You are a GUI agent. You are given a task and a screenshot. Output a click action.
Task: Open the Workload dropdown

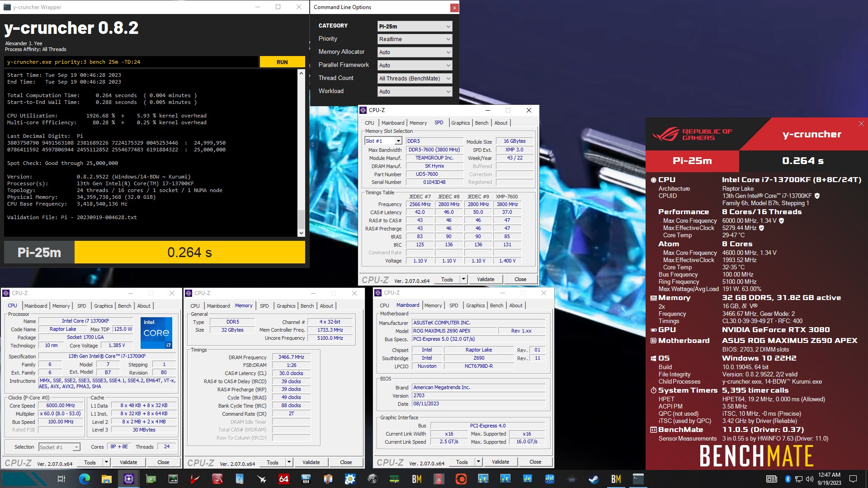tap(415, 92)
